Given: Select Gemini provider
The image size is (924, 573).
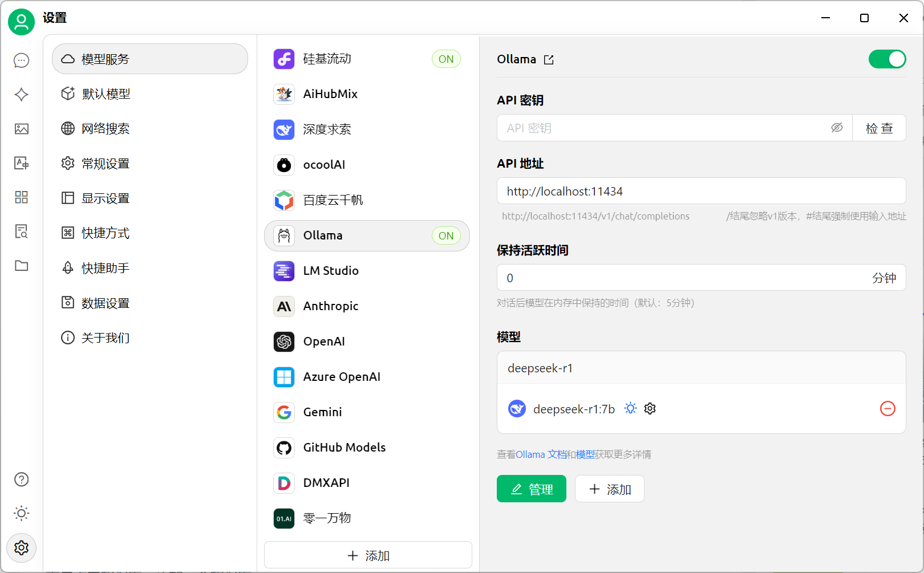Looking at the screenshot, I should (x=367, y=412).
